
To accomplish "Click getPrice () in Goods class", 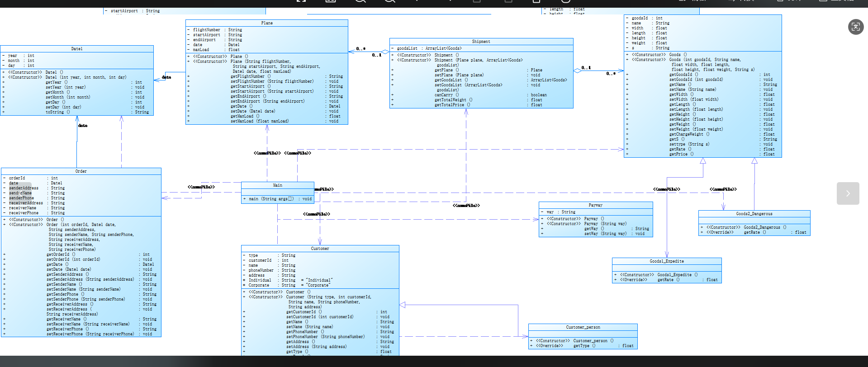I will point(682,154).
